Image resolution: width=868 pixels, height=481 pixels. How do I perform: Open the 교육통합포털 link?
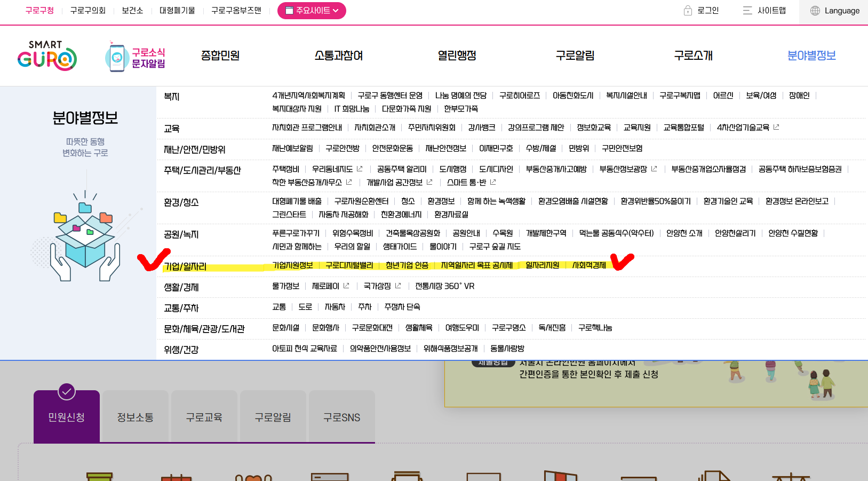(x=684, y=128)
